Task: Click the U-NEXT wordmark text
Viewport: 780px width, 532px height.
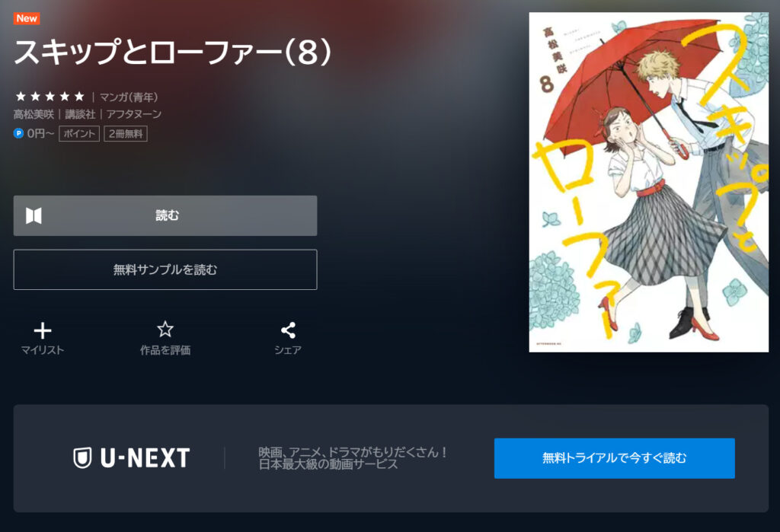Action: coord(145,458)
